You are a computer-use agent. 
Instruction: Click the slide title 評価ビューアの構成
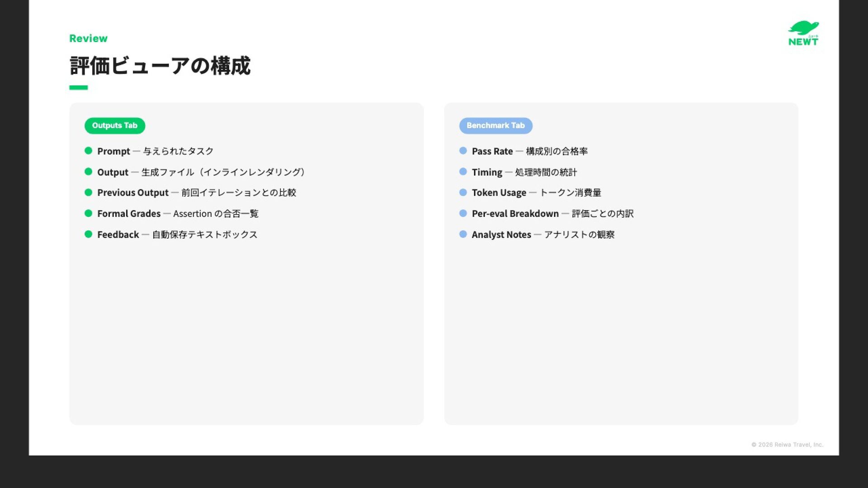click(x=160, y=66)
